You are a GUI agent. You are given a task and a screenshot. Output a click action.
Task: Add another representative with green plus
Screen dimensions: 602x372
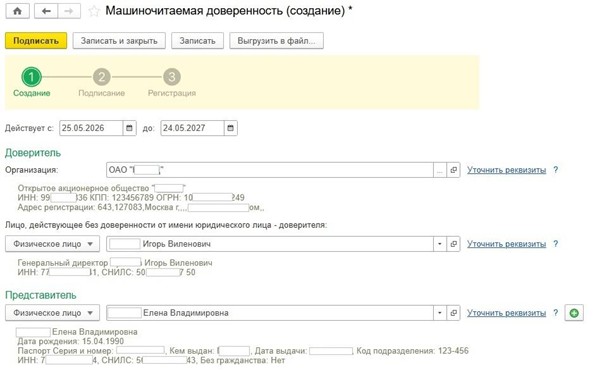click(x=574, y=313)
